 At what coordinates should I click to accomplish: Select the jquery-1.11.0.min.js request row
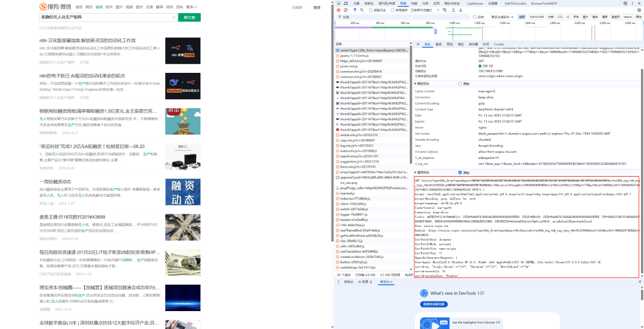point(372,55)
